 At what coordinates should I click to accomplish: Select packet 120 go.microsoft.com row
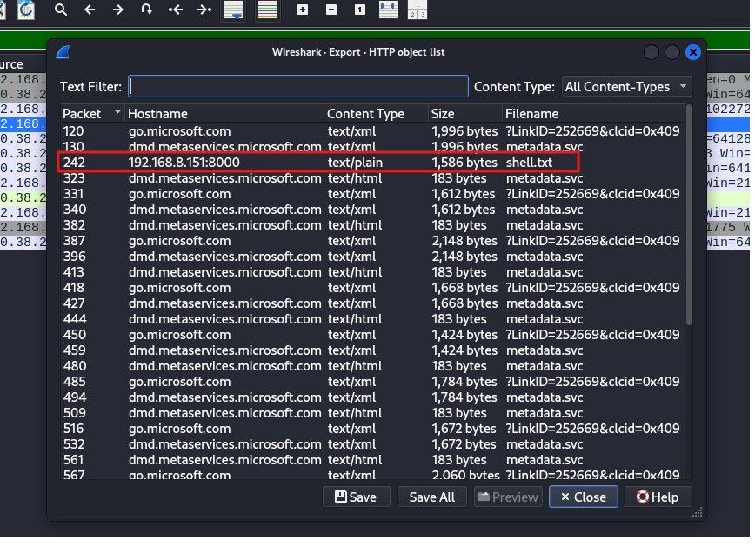point(371,131)
